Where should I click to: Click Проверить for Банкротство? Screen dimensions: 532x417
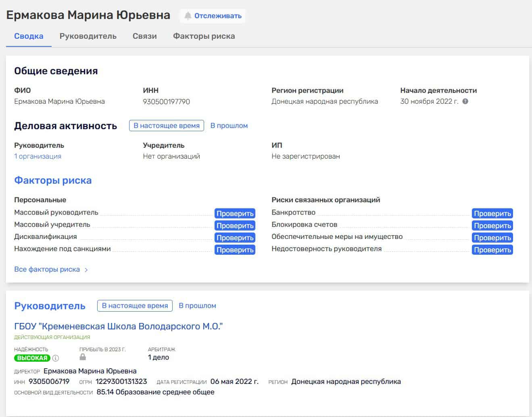click(x=492, y=213)
